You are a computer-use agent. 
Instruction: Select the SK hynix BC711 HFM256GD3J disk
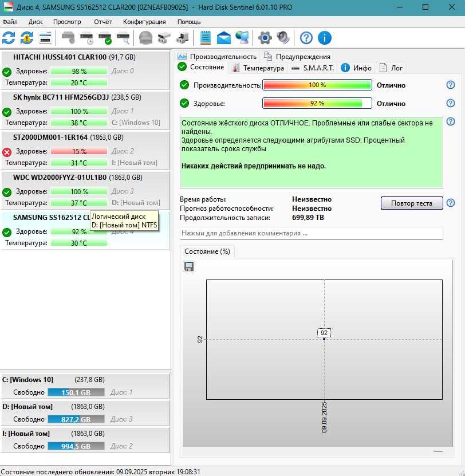tap(85, 110)
